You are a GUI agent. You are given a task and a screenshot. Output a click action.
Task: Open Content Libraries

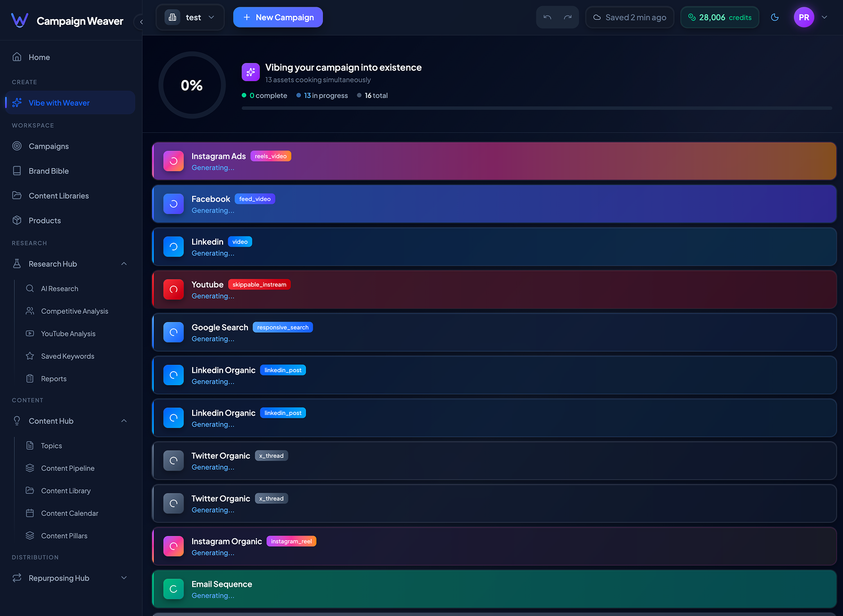click(59, 195)
